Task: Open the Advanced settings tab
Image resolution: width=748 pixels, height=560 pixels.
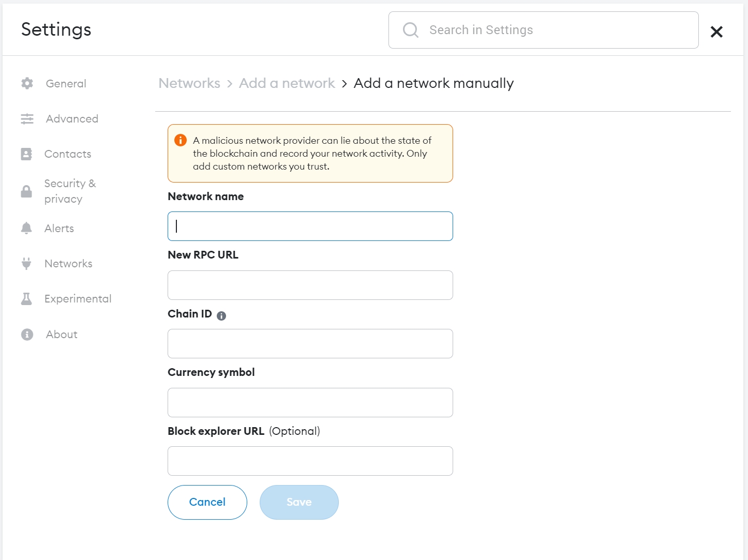Action: click(x=72, y=119)
